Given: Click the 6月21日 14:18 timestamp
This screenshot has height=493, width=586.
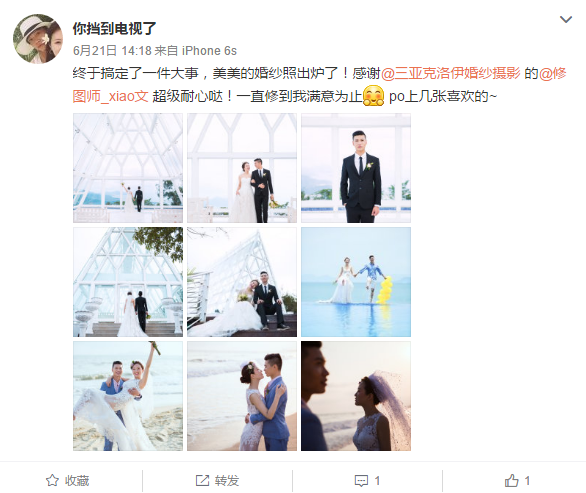Looking at the screenshot, I should click(x=112, y=50).
